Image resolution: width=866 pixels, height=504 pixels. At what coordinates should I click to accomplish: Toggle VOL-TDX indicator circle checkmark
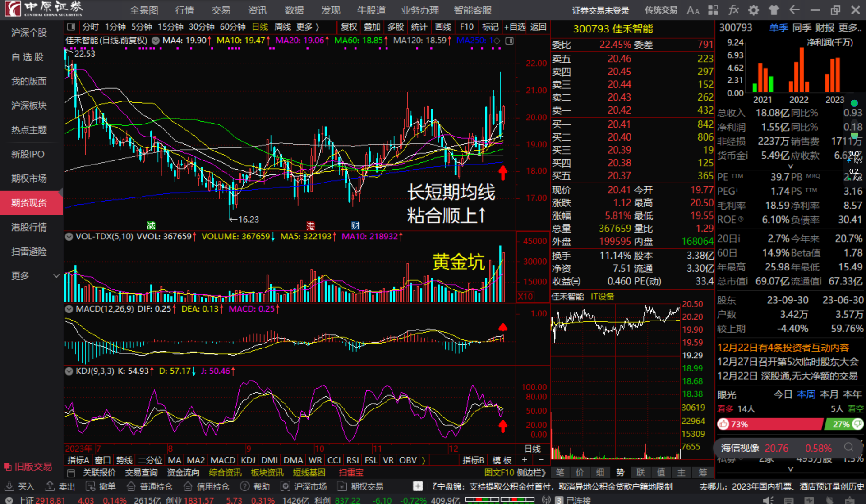click(x=69, y=236)
